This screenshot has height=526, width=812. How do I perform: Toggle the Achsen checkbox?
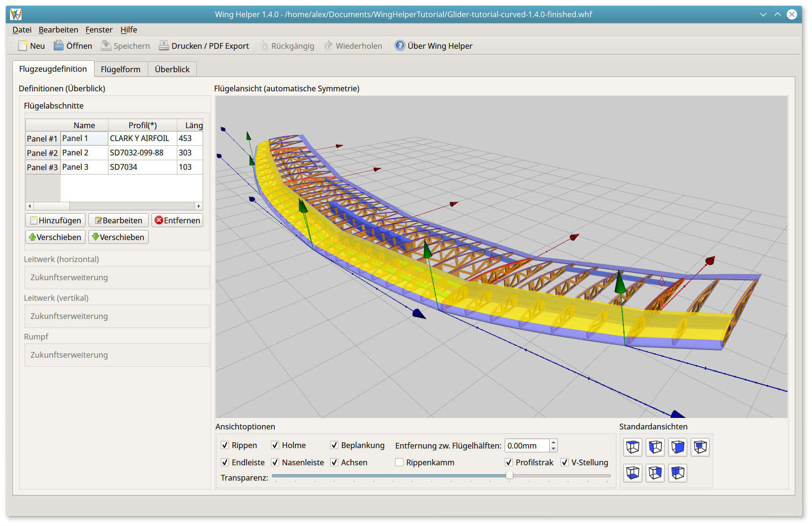pos(334,462)
